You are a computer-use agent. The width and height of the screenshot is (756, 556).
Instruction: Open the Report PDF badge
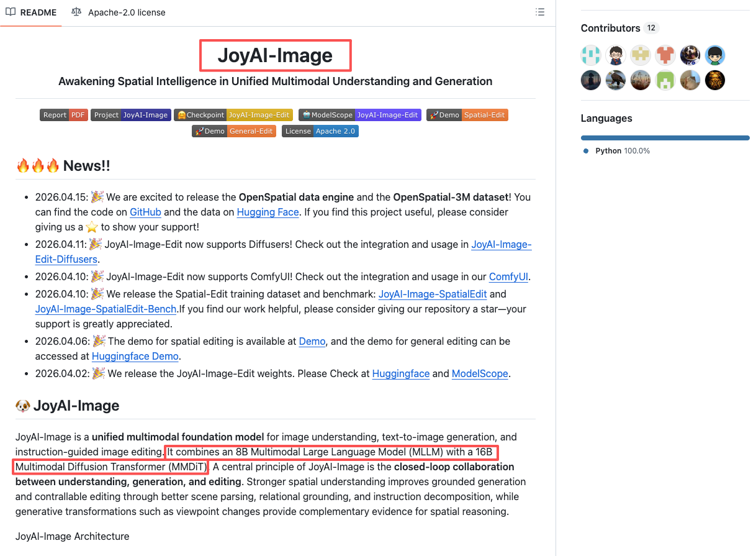click(x=64, y=115)
